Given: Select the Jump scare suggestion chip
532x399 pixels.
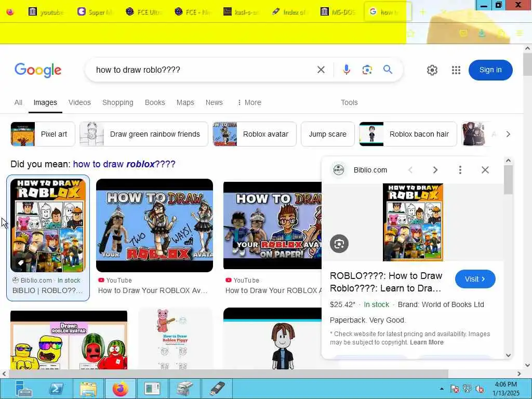Looking at the screenshot, I should tap(328, 134).
